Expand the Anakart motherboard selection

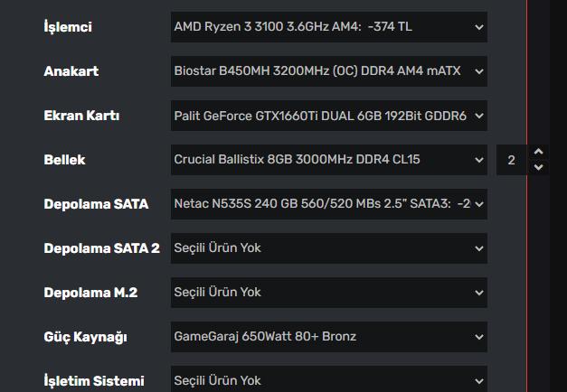coord(329,71)
